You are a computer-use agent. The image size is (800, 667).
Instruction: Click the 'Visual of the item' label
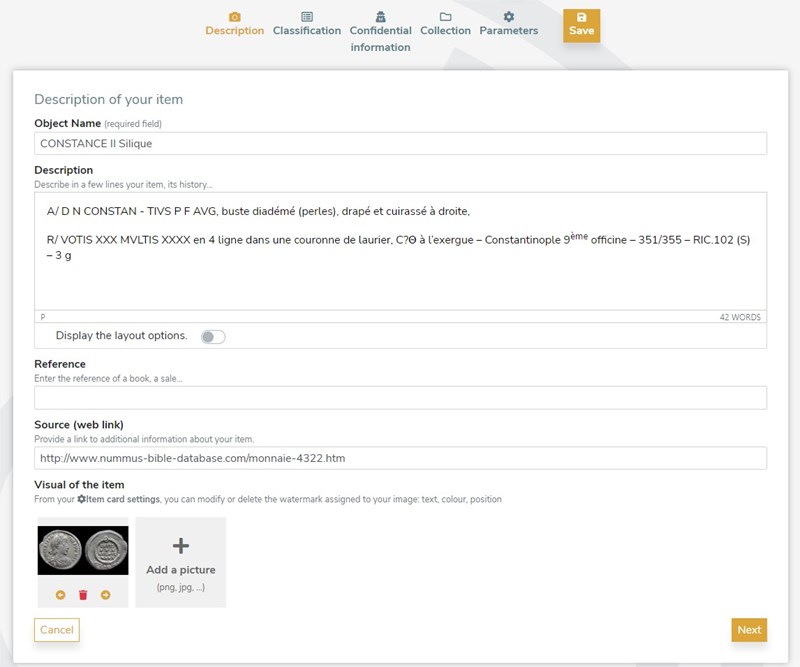[79, 485]
